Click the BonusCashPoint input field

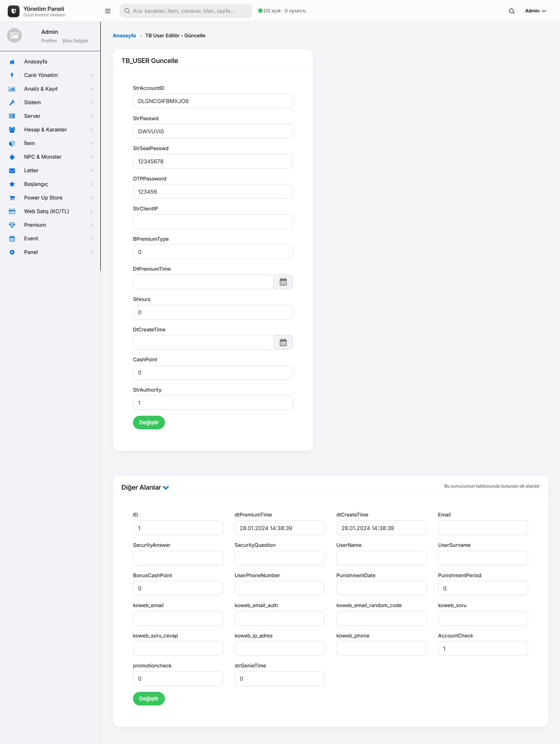pos(178,588)
